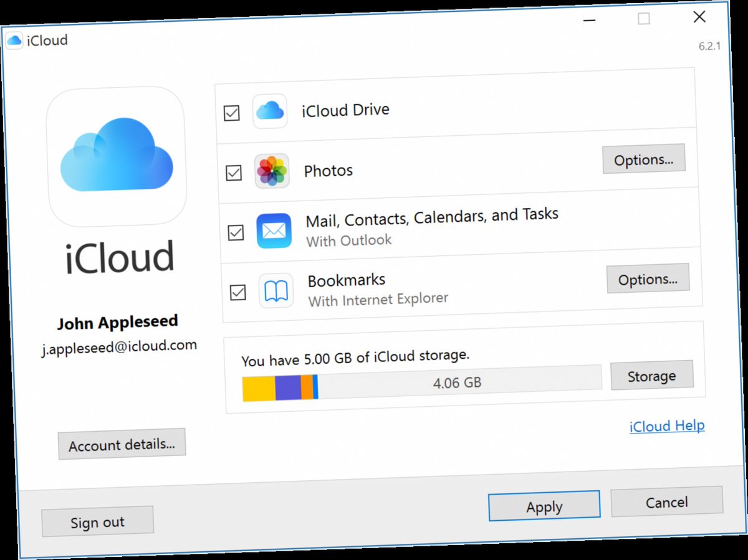The width and height of the screenshot is (748, 560).
Task: View Account details
Action: point(122,444)
